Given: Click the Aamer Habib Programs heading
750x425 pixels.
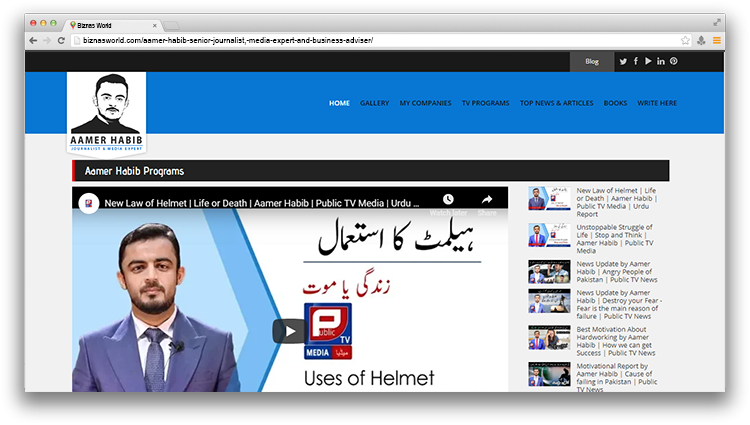Looking at the screenshot, I should tap(134, 171).
